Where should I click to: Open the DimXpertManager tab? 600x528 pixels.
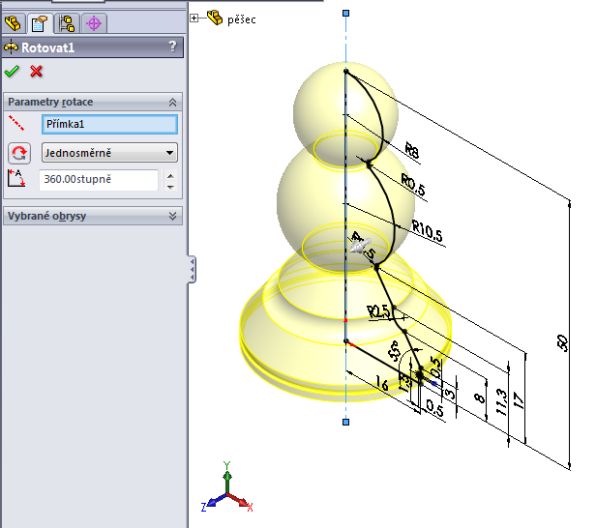[x=94, y=21]
